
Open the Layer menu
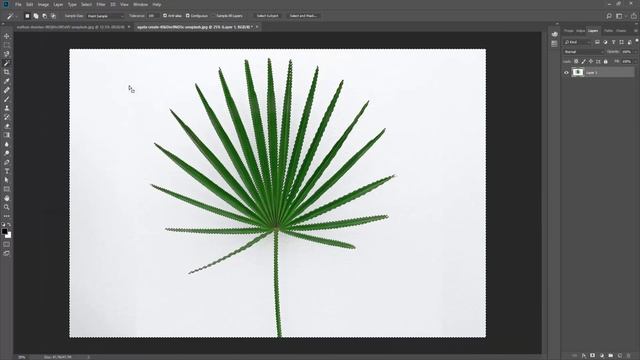click(58, 4)
